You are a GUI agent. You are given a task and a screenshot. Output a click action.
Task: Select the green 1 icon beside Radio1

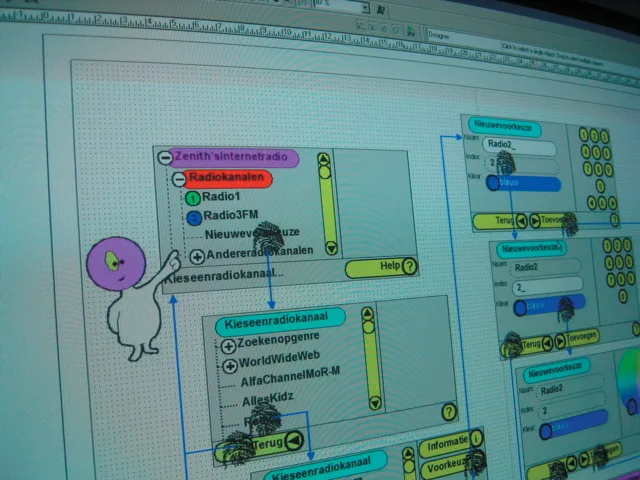click(193, 198)
